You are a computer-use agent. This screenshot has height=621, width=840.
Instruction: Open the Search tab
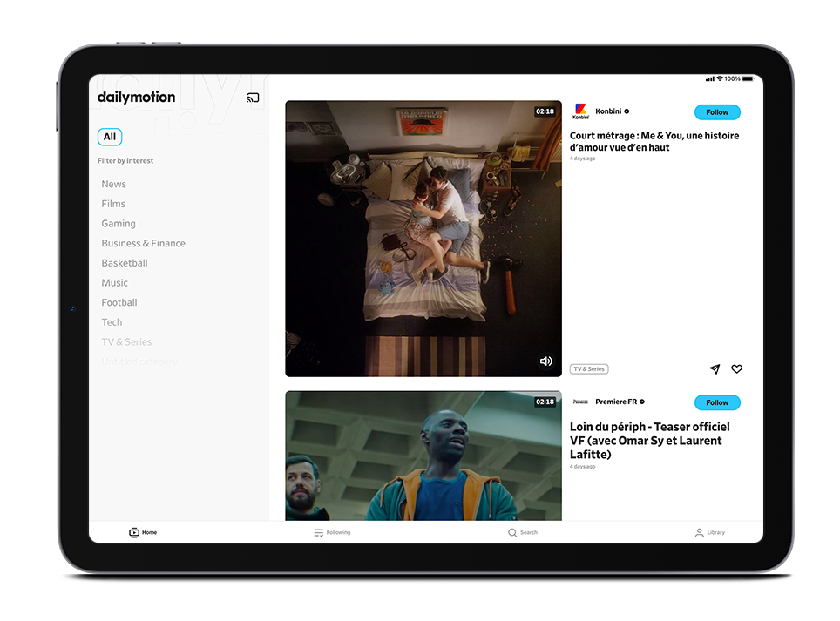tap(523, 532)
